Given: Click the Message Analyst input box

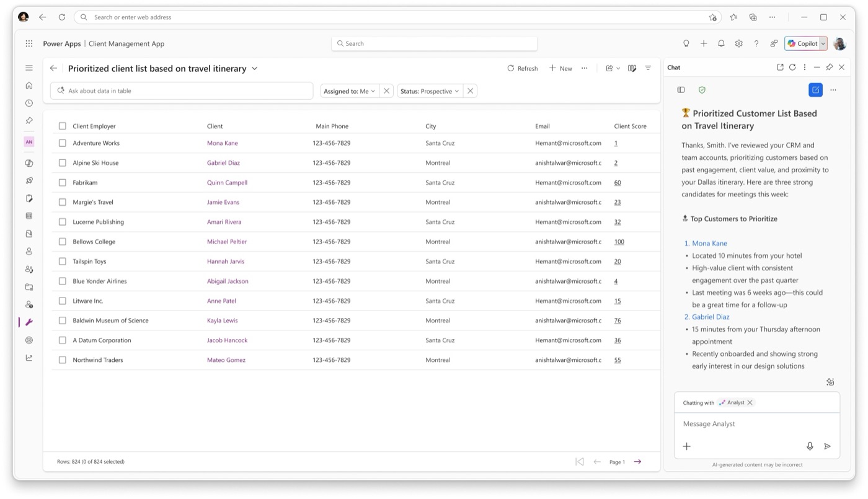Looking at the screenshot, I should click(x=757, y=424).
